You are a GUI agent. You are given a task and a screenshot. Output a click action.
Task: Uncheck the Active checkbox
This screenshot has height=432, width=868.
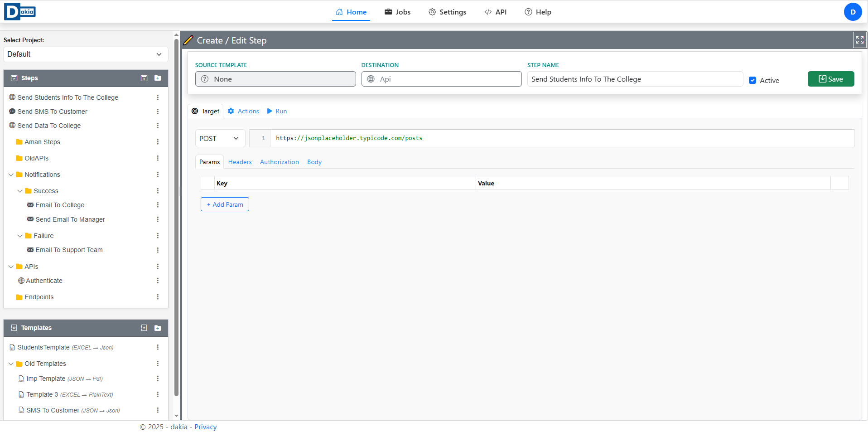click(752, 80)
